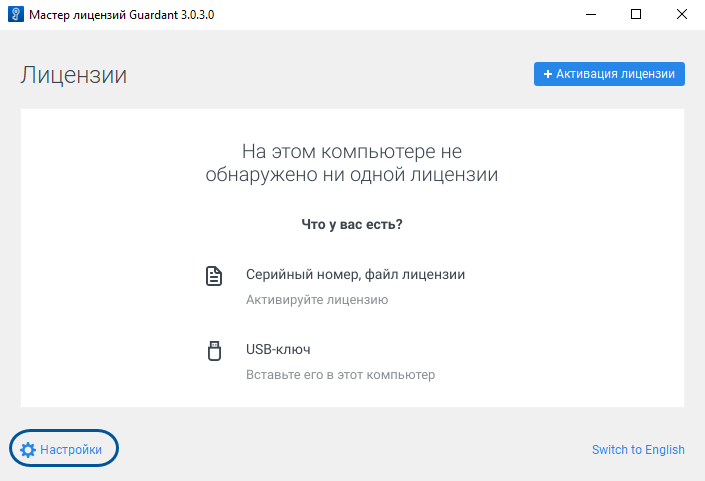This screenshot has height=481, width=705.
Task: Close the Guardant license wizard window
Action: coord(681,15)
